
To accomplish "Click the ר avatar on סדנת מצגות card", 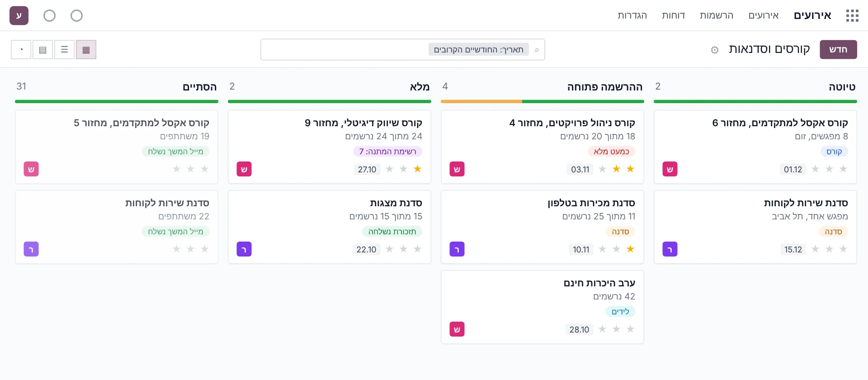I will tap(244, 249).
